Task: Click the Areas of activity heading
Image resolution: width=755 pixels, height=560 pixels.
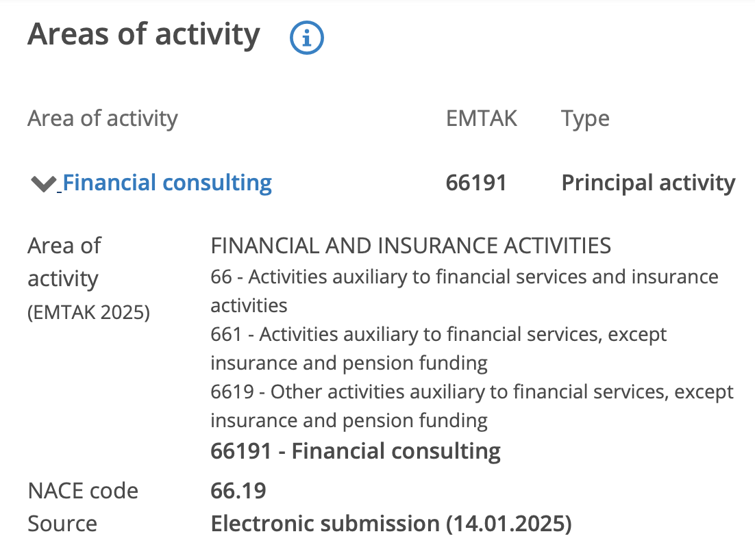Action: [x=144, y=34]
